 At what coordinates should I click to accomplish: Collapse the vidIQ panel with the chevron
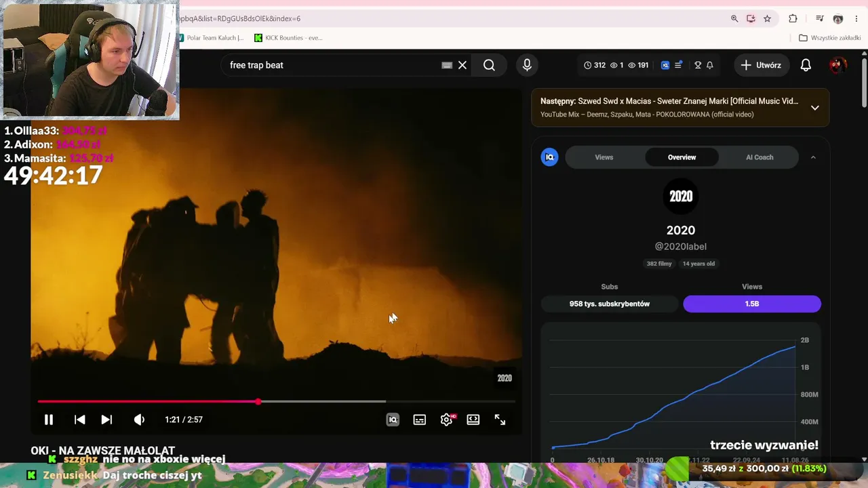813,157
